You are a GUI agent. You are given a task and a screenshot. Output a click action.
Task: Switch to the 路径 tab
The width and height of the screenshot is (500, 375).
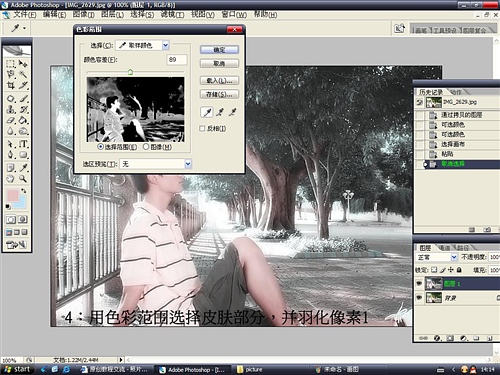coord(463,248)
